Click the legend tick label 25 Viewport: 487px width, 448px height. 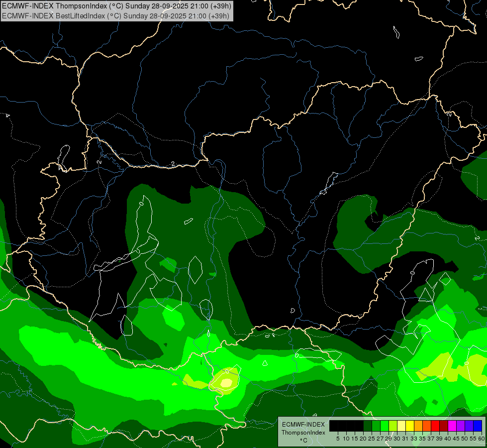(372, 439)
